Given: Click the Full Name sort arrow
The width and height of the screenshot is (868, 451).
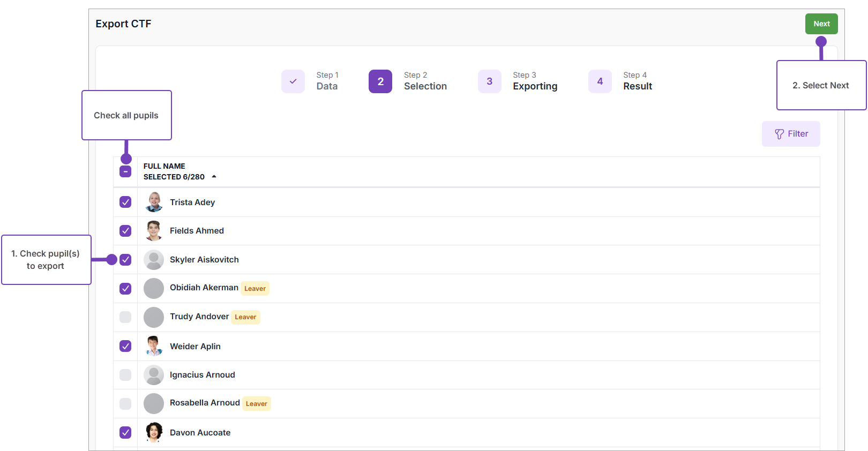Looking at the screenshot, I should click(x=214, y=177).
